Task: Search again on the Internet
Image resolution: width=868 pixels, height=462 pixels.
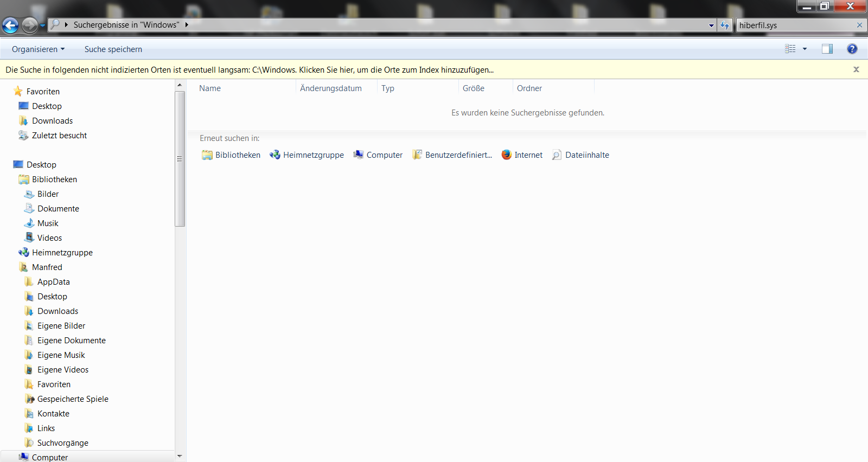Action: pos(522,155)
